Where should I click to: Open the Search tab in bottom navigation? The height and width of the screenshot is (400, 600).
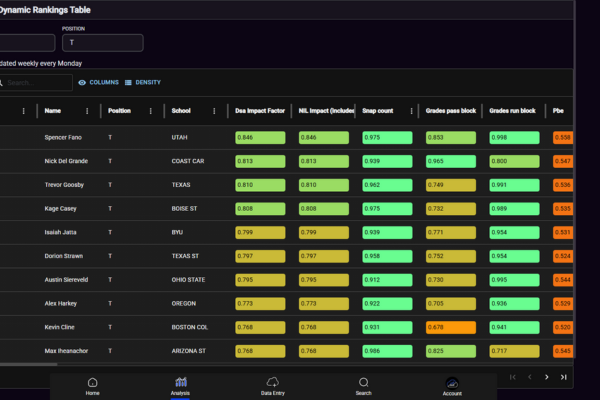(x=364, y=386)
